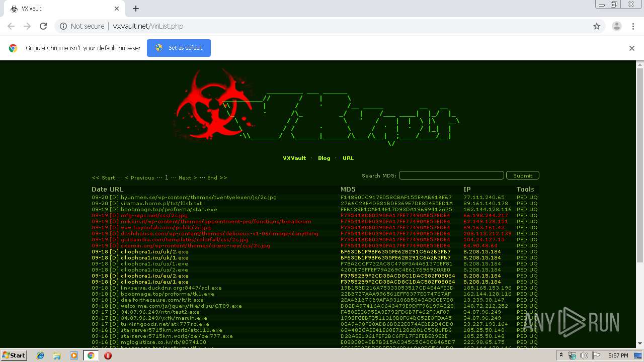644x362 pixels.
Task: Jump to the End >> page
Action: pyautogui.click(x=217, y=177)
